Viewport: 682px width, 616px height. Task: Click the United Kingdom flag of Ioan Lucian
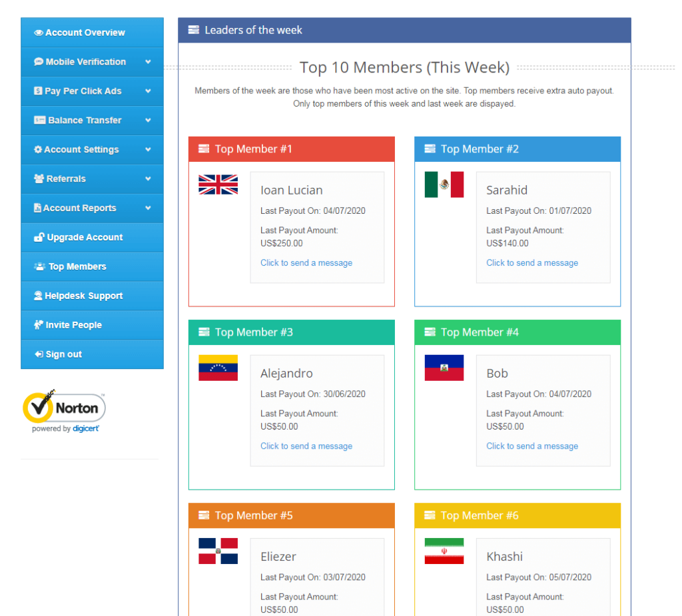[218, 184]
